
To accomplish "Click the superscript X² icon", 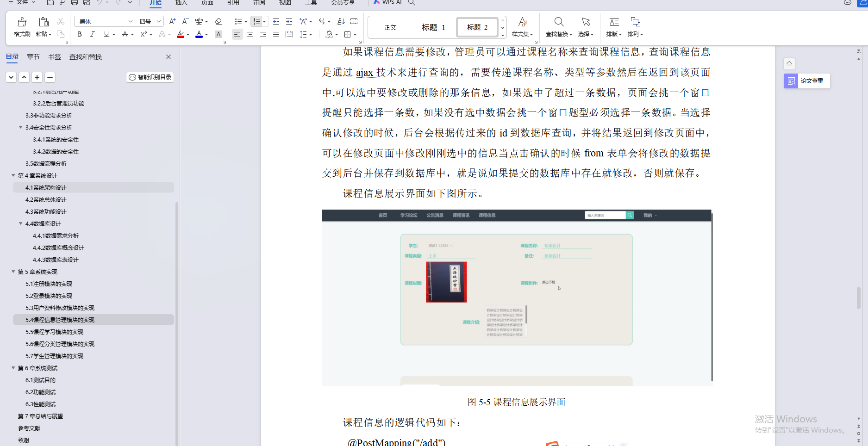I will tap(143, 34).
